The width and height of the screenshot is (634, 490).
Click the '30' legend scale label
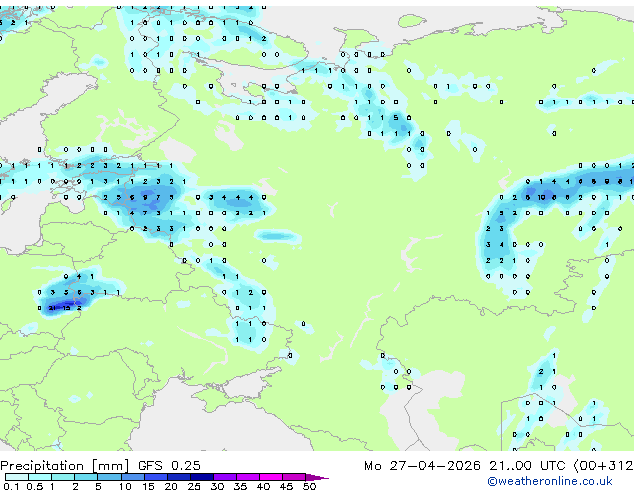217,486
